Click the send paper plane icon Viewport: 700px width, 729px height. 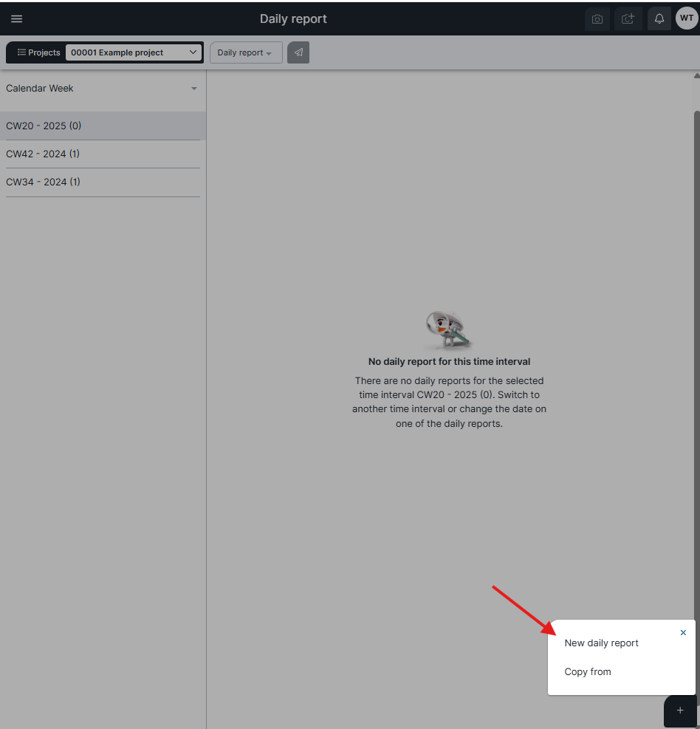tap(298, 52)
